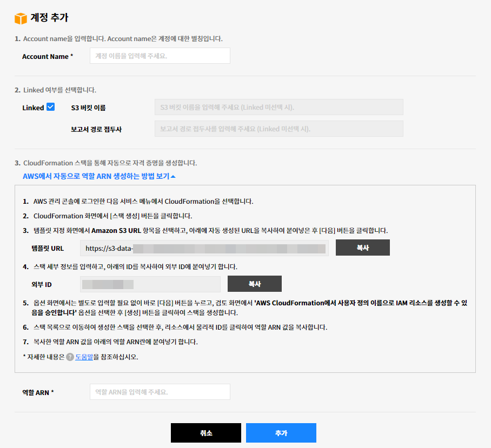Toggle the Linked checkbox
491x448 pixels.
pos(51,107)
